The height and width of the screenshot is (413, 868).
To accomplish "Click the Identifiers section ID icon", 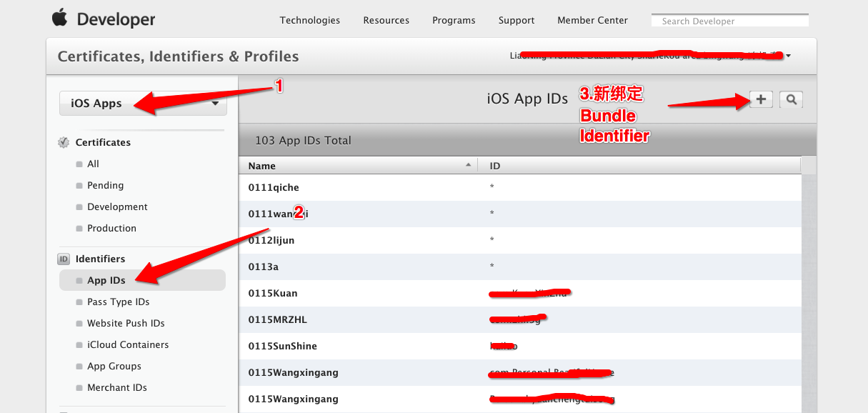I will coord(64,259).
